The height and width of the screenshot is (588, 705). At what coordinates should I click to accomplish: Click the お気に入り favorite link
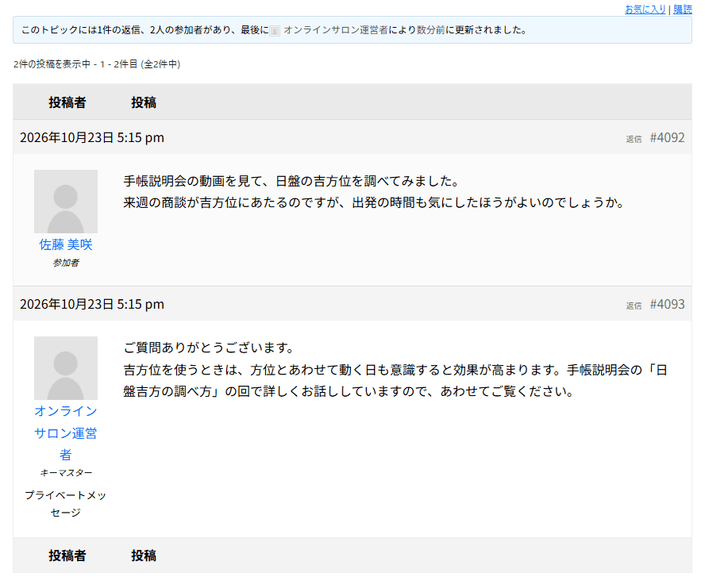click(x=645, y=9)
